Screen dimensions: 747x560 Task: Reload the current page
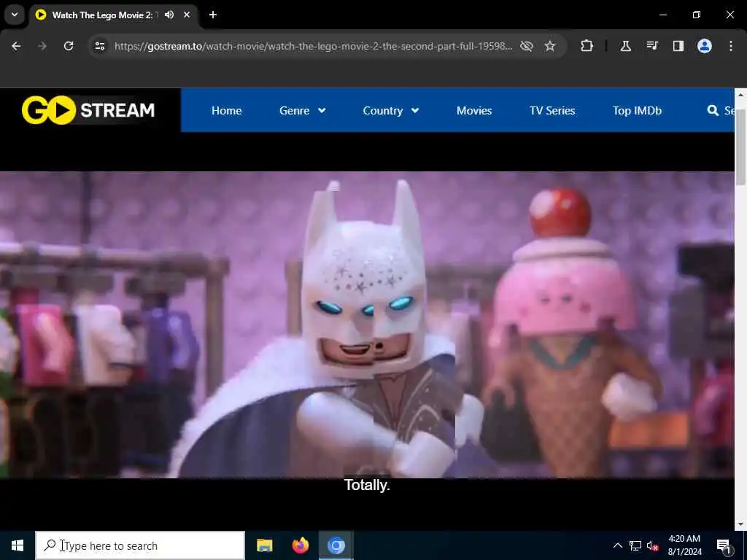coord(69,46)
